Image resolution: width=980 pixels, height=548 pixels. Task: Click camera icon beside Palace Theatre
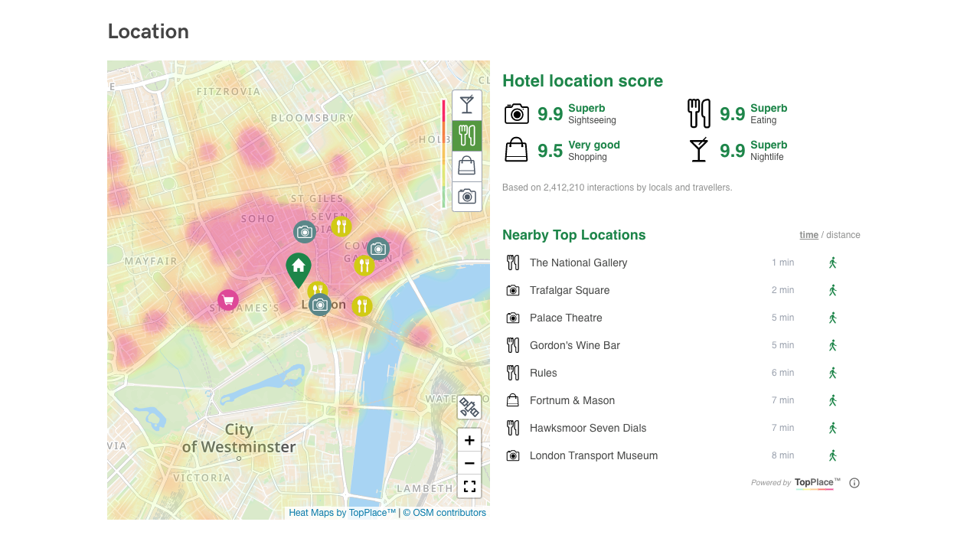pyautogui.click(x=513, y=318)
